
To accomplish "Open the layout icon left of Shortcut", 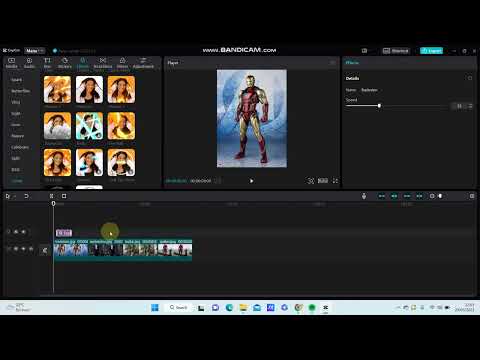I will pyautogui.click(x=364, y=51).
